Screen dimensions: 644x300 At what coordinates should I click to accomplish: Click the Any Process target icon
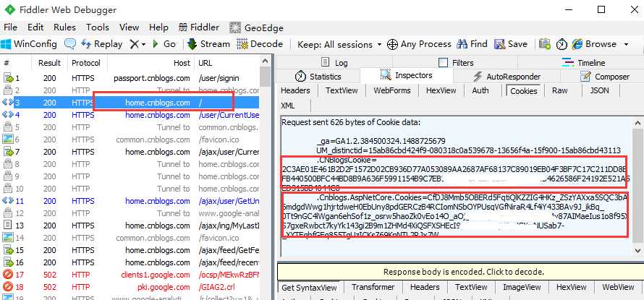tap(393, 44)
